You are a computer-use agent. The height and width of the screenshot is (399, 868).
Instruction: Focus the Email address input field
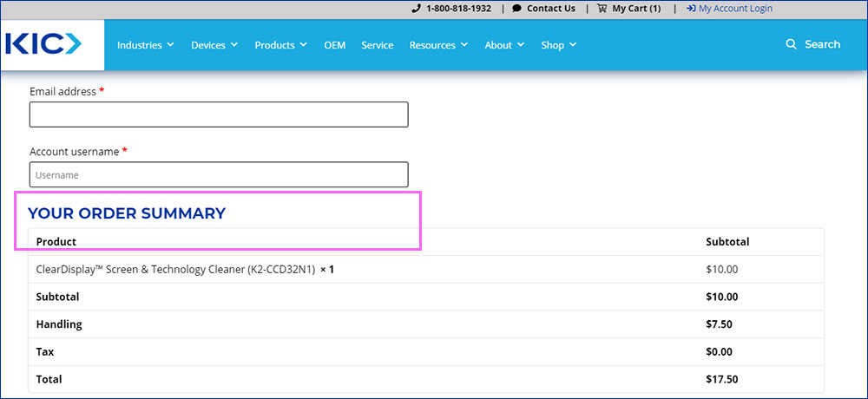click(x=219, y=114)
